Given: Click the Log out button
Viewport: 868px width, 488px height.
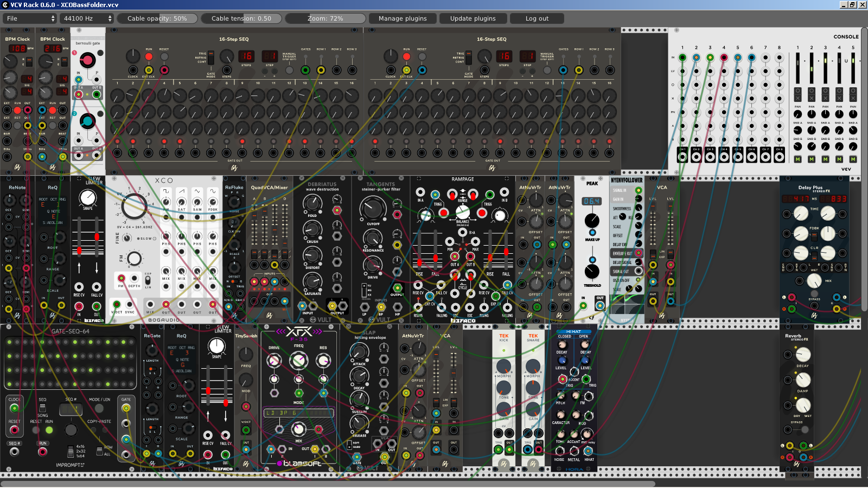Looking at the screenshot, I should pyautogui.click(x=537, y=18).
